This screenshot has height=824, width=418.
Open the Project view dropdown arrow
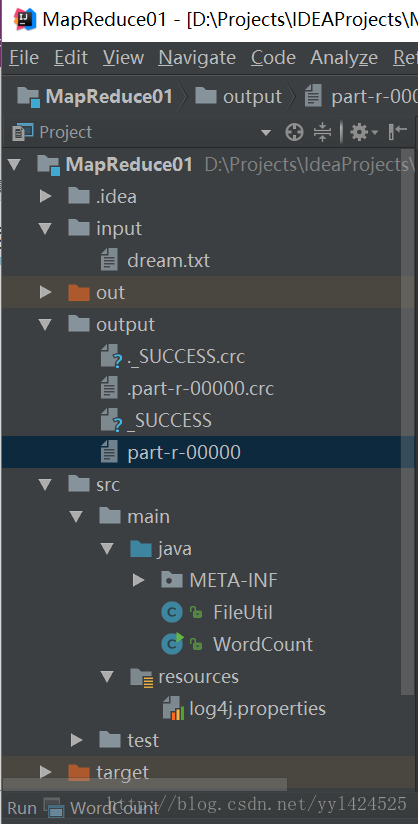pyautogui.click(x=266, y=132)
